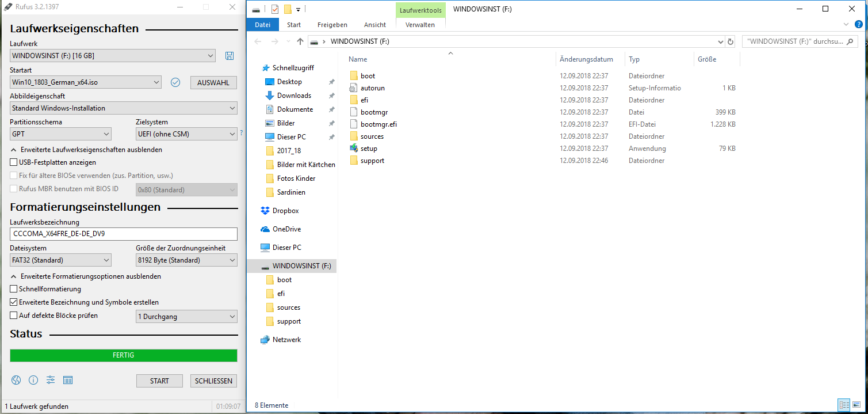The image size is (868, 414).
Task: Check Auf defekte Blöcke prüfen
Action: click(x=14, y=316)
